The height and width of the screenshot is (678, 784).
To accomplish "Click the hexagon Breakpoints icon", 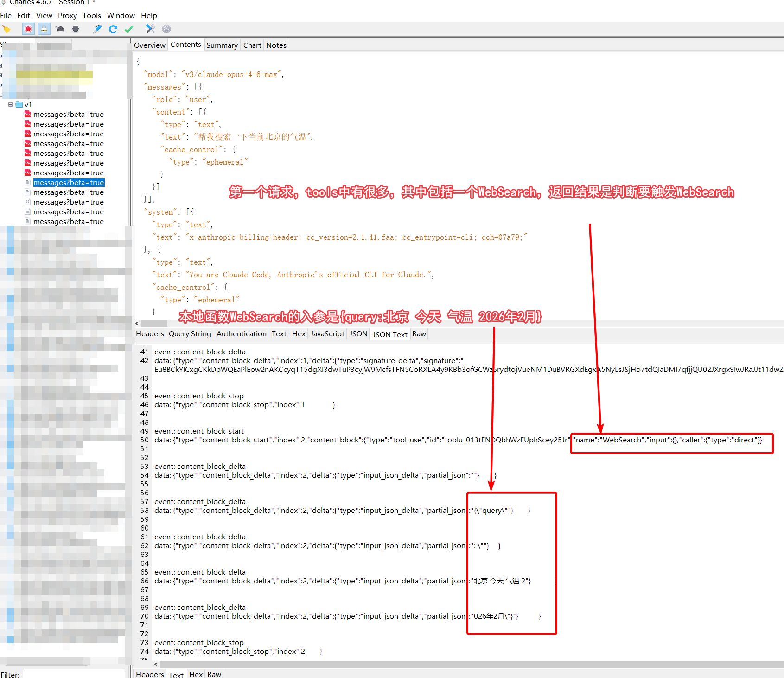I will pos(76,29).
